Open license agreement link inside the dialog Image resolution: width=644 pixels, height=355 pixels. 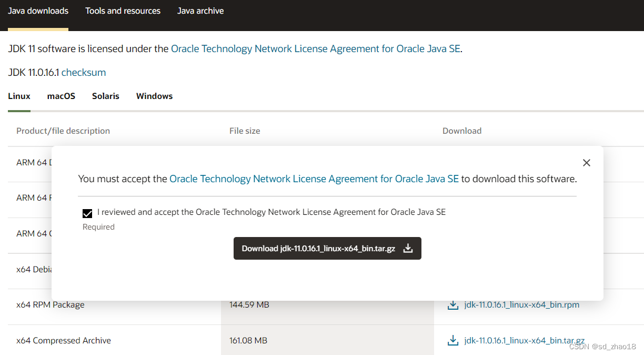pos(314,179)
